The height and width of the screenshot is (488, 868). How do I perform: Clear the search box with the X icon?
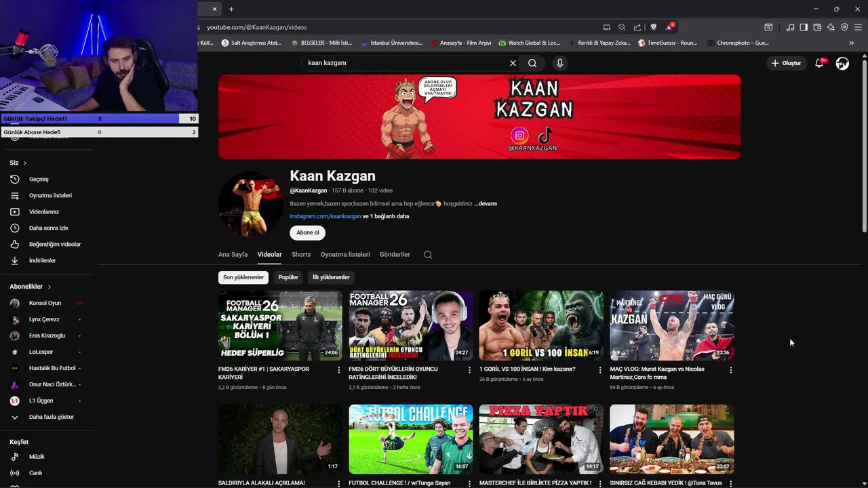click(x=513, y=63)
